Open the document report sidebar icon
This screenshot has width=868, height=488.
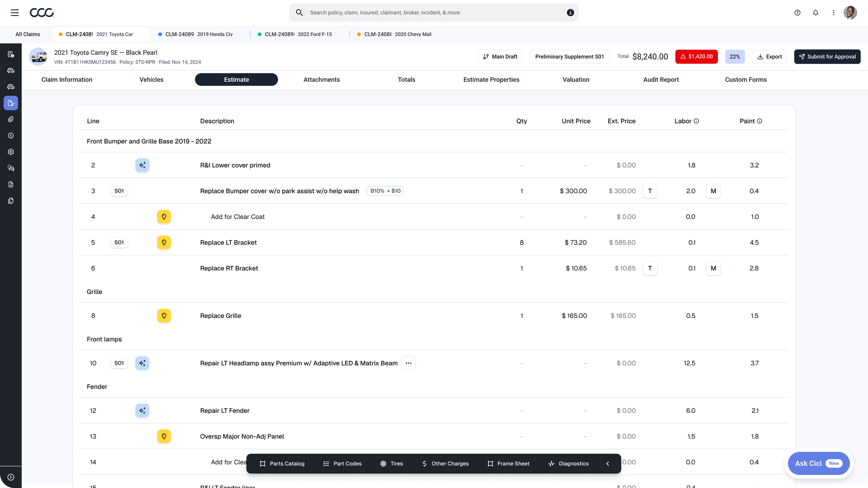pos(11,184)
